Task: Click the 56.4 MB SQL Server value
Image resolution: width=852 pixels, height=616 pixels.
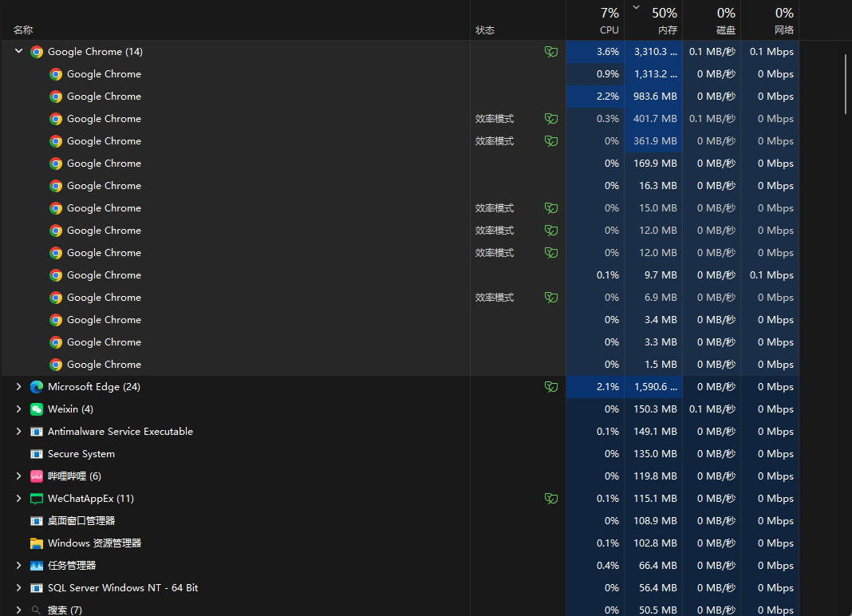Action: pos(658,588)
